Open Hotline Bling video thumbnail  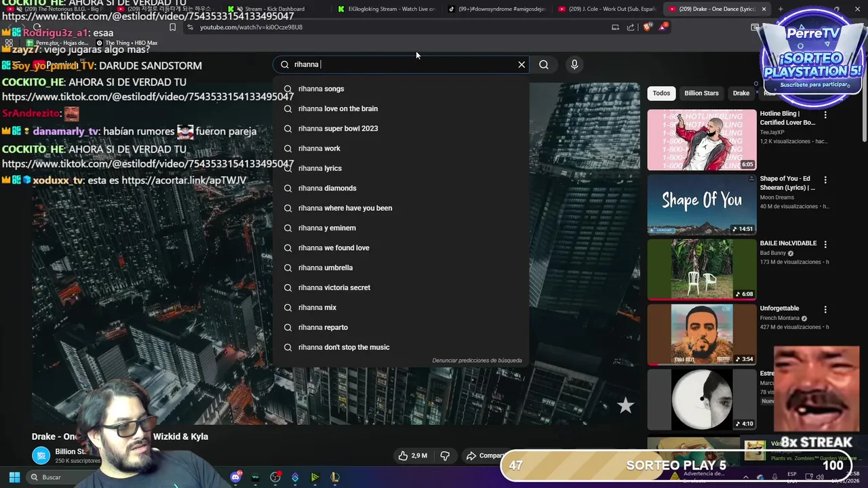(702, 140)
